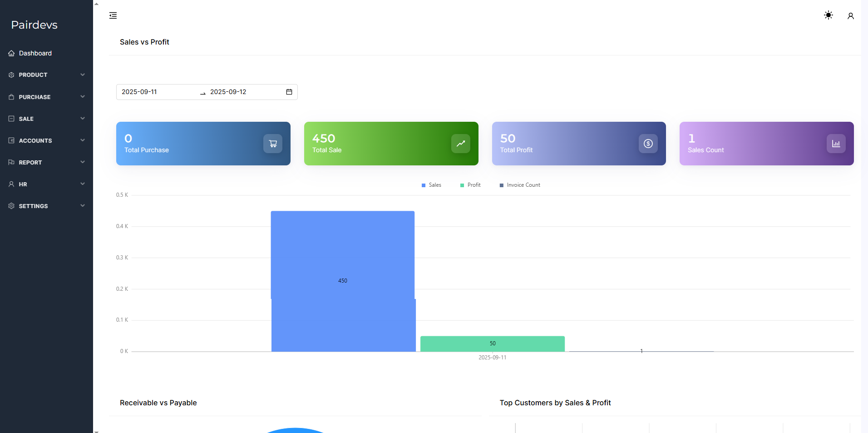Collapse the sidebar with the menu fold icon
The image size is (868, 433).
coord(113,15)
